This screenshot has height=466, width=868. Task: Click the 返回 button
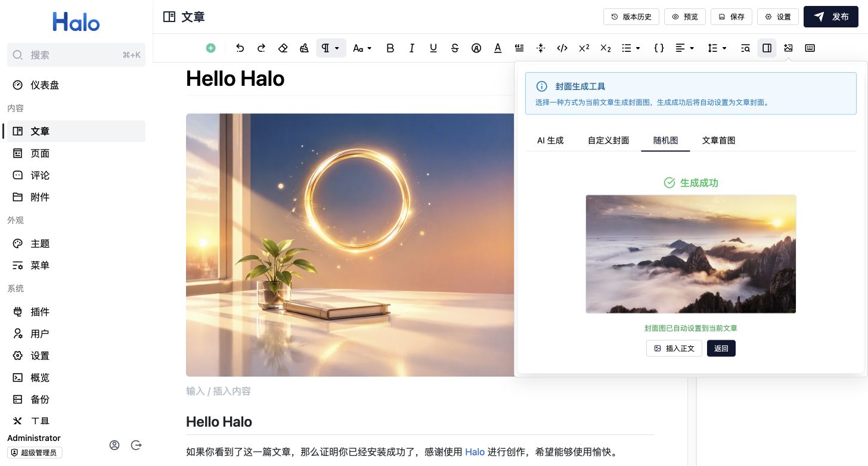721,349
